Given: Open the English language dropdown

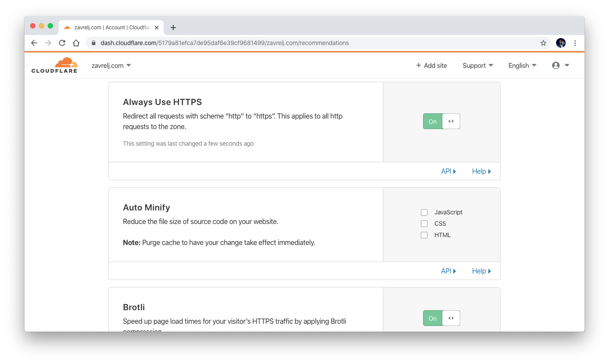Looking at the screenshot, I should 522,65.
